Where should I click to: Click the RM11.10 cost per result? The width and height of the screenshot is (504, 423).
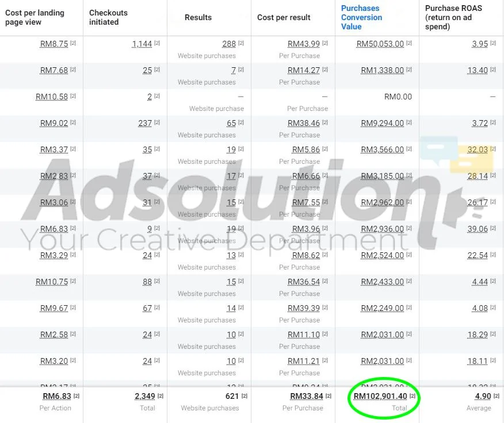(x=304, y=334)
